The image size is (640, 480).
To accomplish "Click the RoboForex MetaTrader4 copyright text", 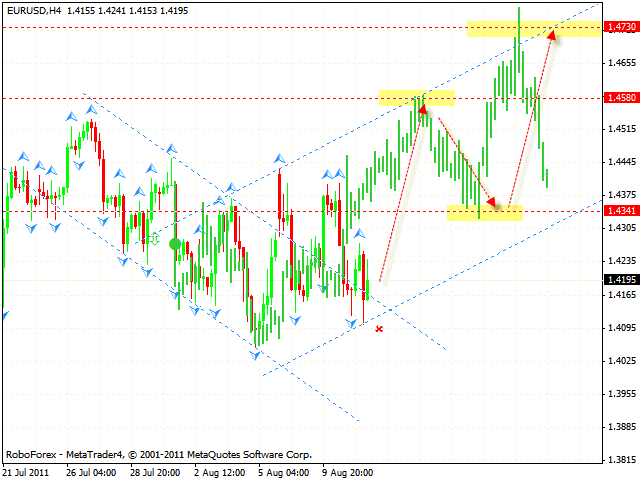I will point(158,454).
